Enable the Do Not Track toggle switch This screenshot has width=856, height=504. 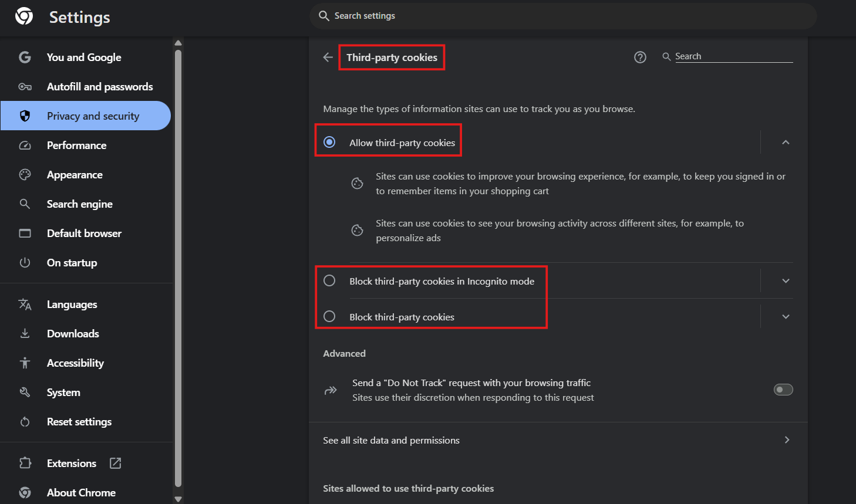pyautogui.click(x=783, y=390)
